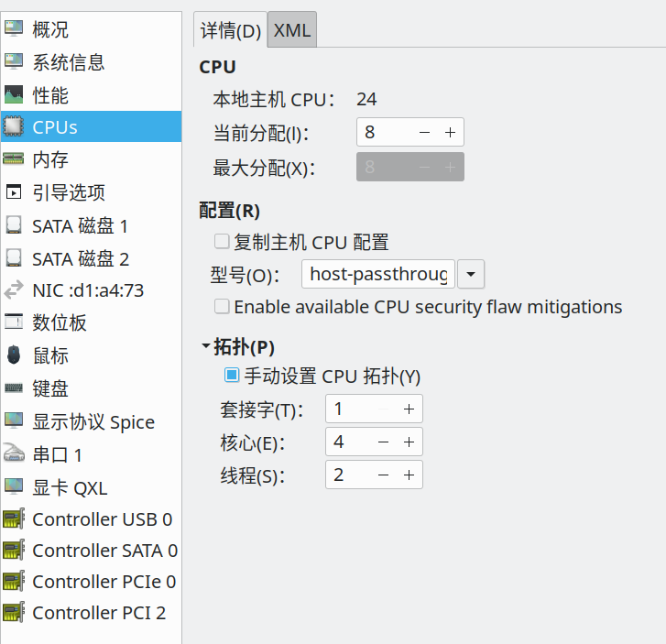Click the host-passthrough model text field
Image resolution: width=666 pixels, height=644 pixels.
tap(378, 274)
